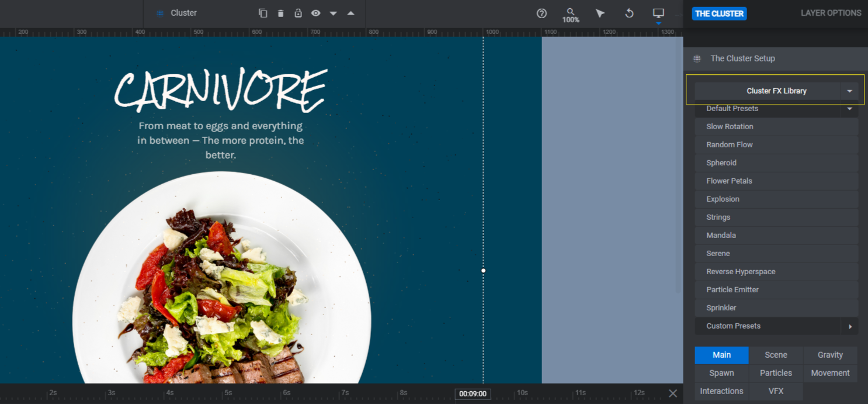Open the desktop device view icon
This screenshot has width=868, height=404.
tap(658, 13)
